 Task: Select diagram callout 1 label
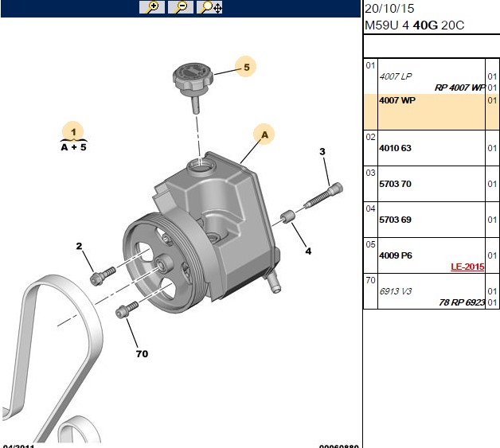click(73, 131)
